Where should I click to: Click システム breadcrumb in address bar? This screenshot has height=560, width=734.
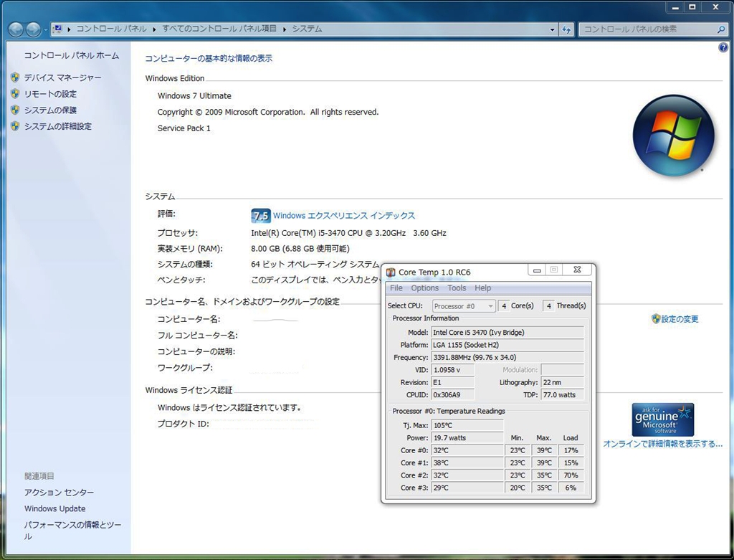[307, 29]
